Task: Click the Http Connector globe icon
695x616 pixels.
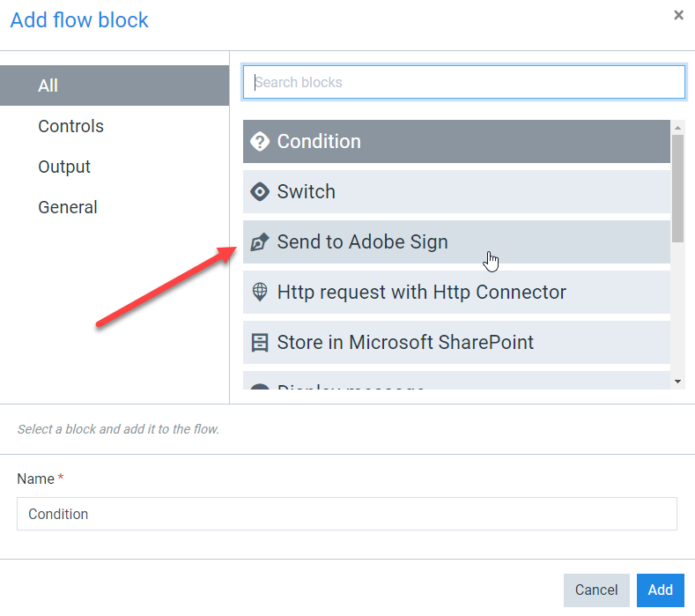Action: click(260, 292)
